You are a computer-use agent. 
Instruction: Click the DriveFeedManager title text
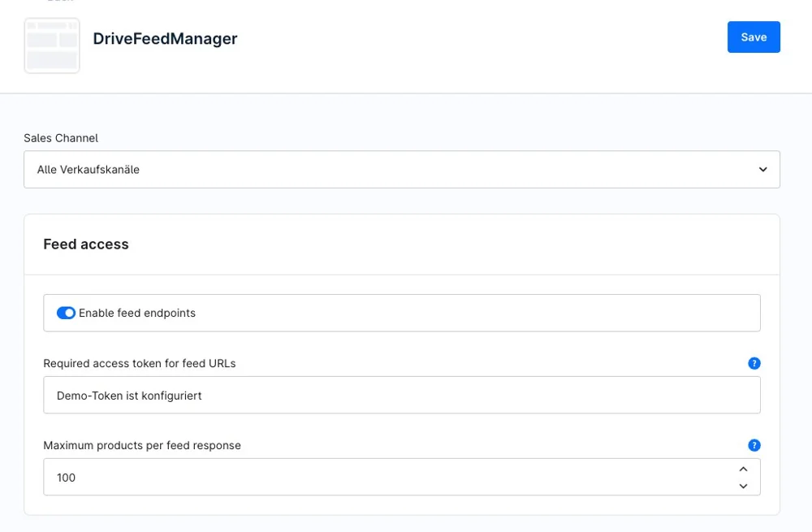pyautogui.click(x=165, y=38)
